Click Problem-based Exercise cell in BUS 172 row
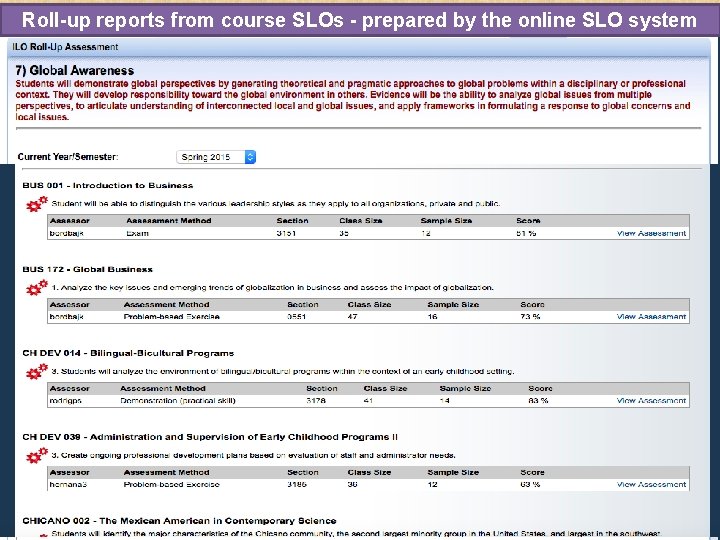Screen dimensions: 720x540 tap(171, 317)
